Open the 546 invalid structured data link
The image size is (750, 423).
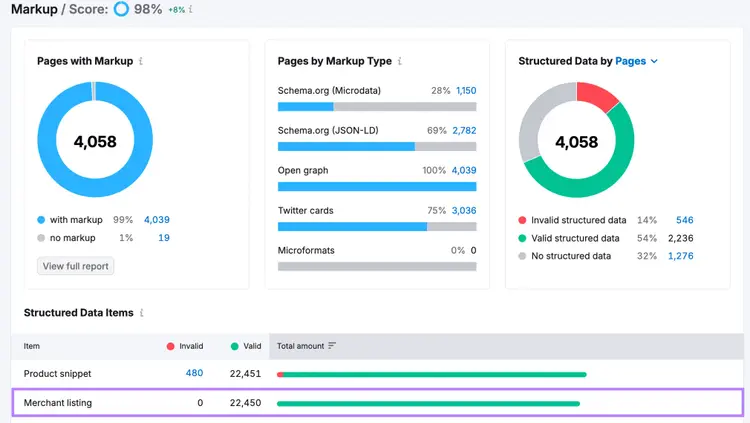point(684,220)
